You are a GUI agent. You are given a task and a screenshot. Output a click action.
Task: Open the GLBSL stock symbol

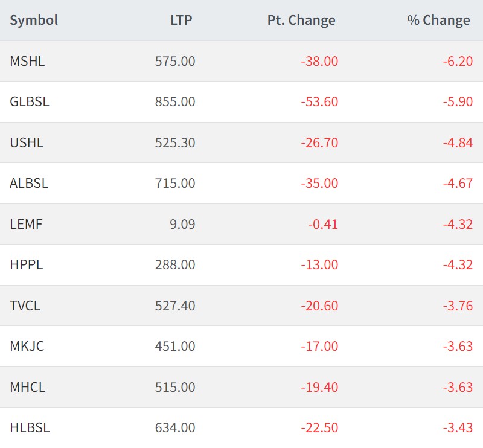[x=30, y=101]
